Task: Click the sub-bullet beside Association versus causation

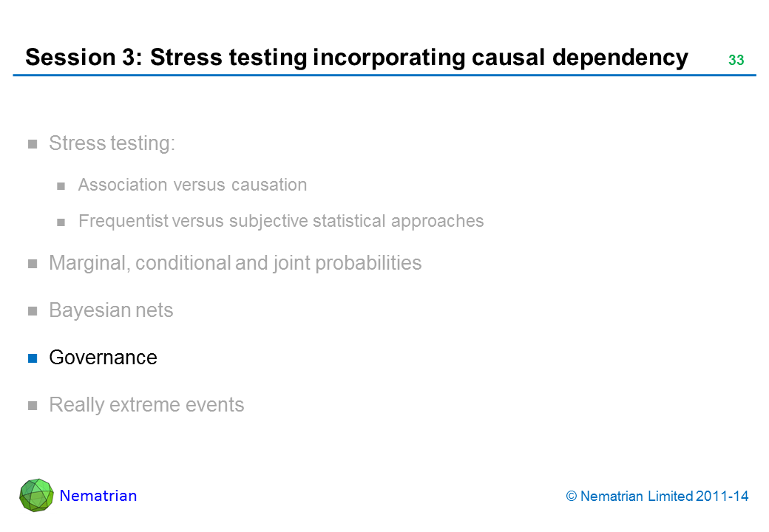Action: point(62,185)
